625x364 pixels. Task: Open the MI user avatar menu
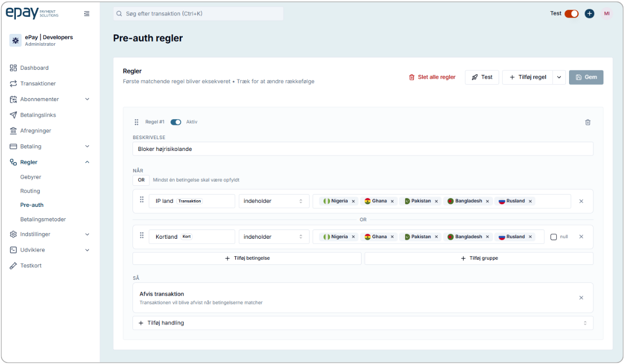(607, 14)
